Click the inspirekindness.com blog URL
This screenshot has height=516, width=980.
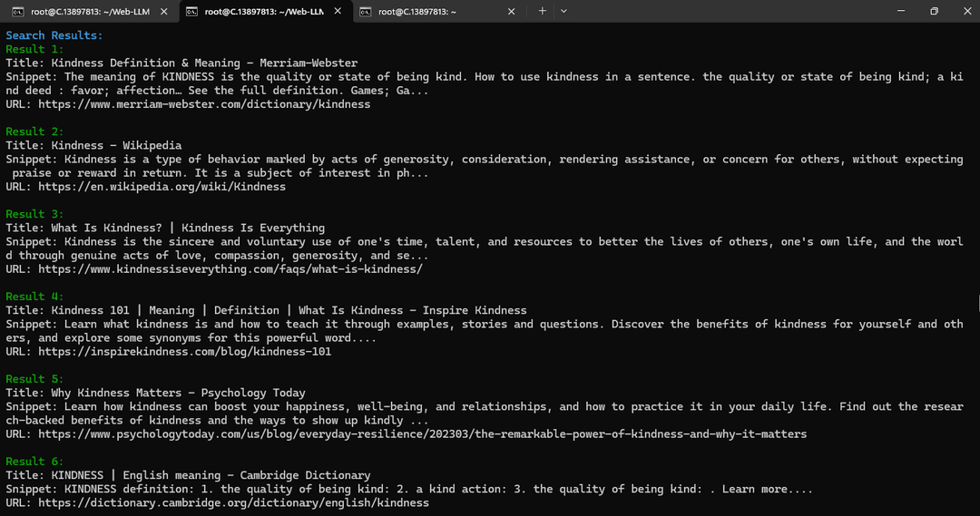(x=185, y=352)
